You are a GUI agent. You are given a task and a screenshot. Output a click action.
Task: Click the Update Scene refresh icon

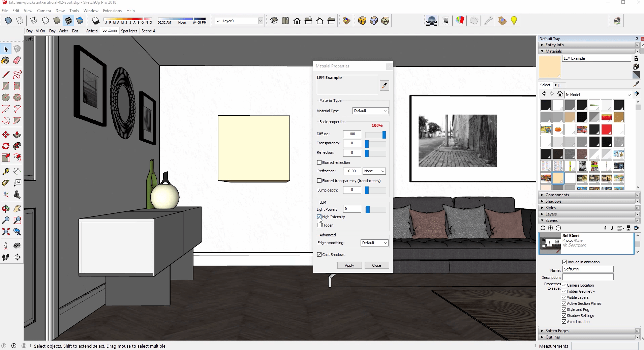[x=543, y=228]
